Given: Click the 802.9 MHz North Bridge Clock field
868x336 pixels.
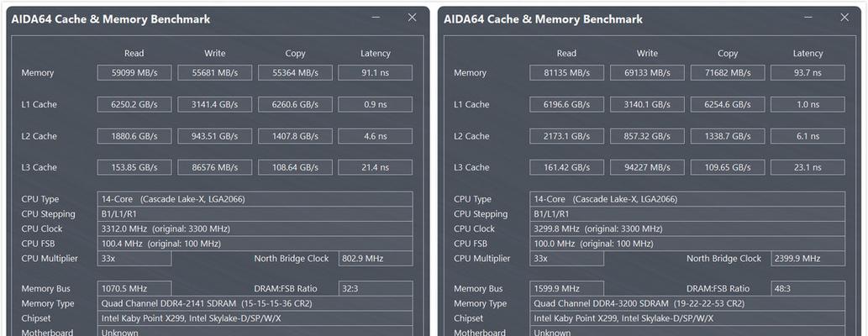Looking at the screenshot, I should 375,259.
